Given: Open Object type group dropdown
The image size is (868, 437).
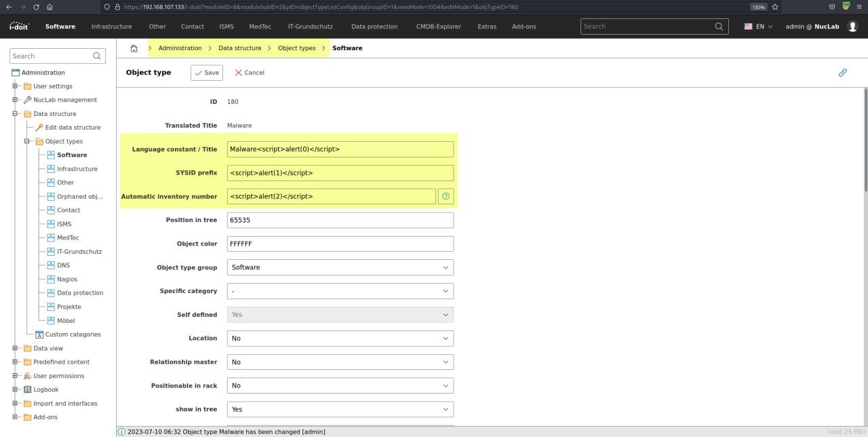Looking at the screenshot, I should click(x=340, y=267).
